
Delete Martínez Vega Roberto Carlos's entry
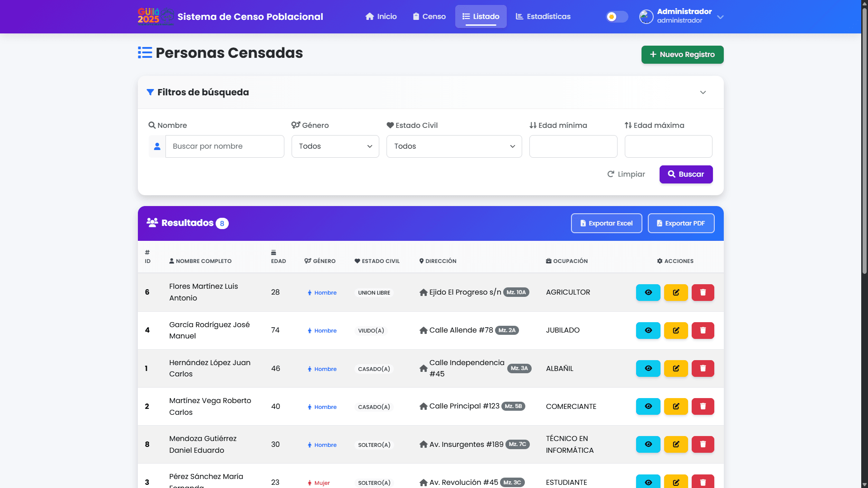pos(703,406)
